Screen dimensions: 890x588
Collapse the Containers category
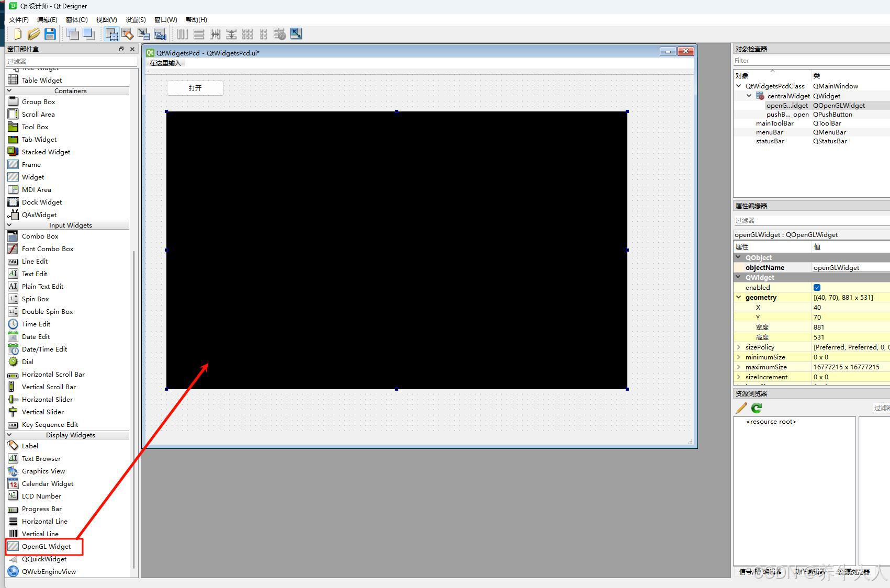[9, 91]
